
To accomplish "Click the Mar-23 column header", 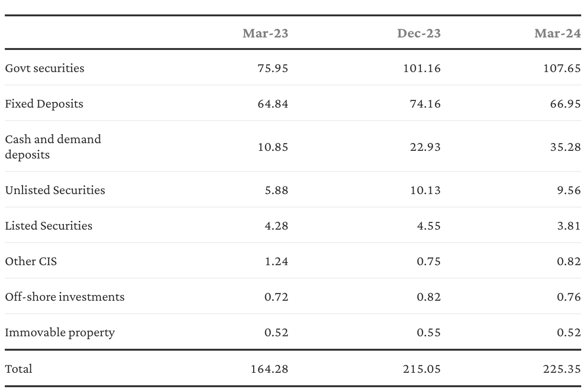I will pos(265,33).
